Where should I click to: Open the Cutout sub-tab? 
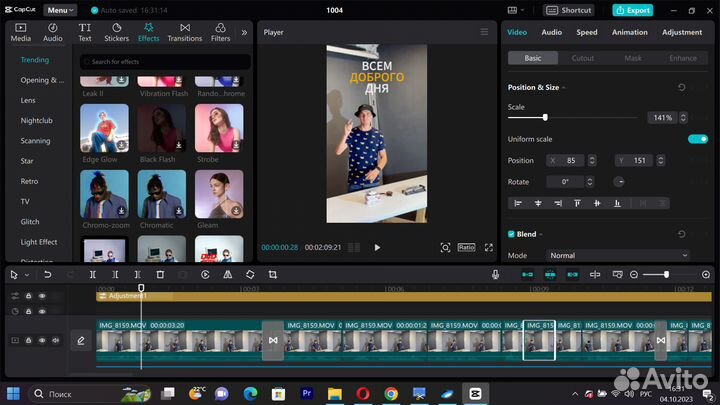(x=583, y=58)
